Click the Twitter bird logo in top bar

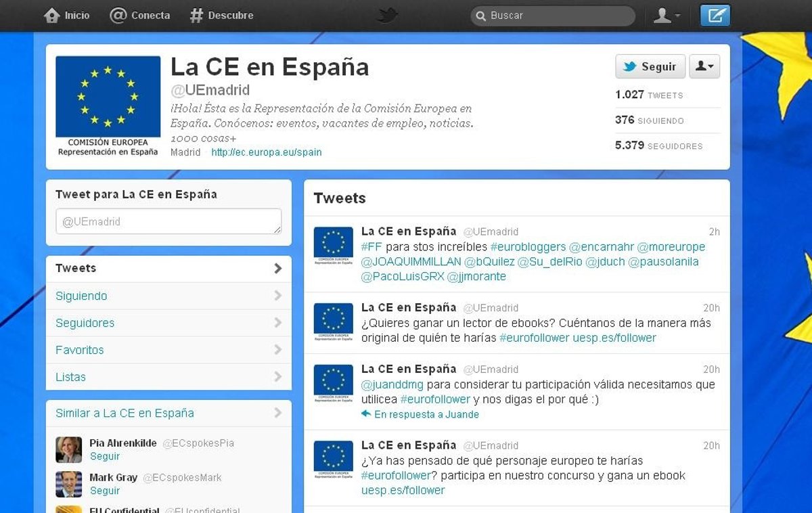[x=387, y=15]
